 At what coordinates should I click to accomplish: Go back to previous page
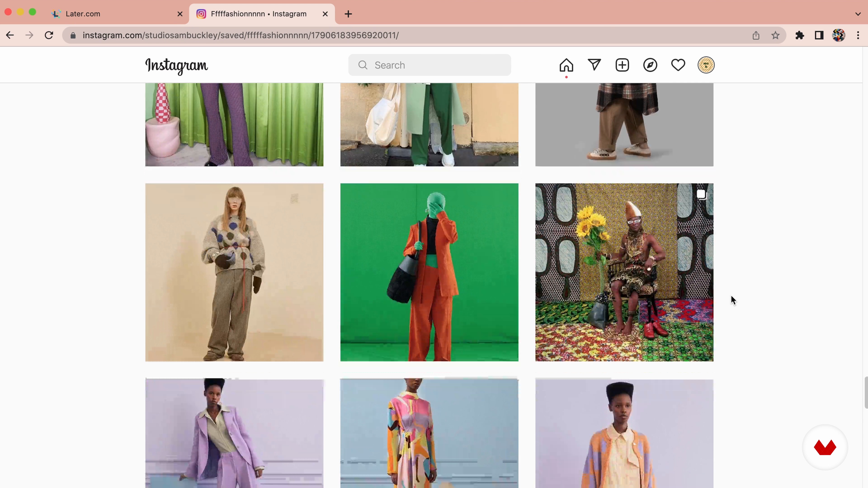[x=10, y=35]
